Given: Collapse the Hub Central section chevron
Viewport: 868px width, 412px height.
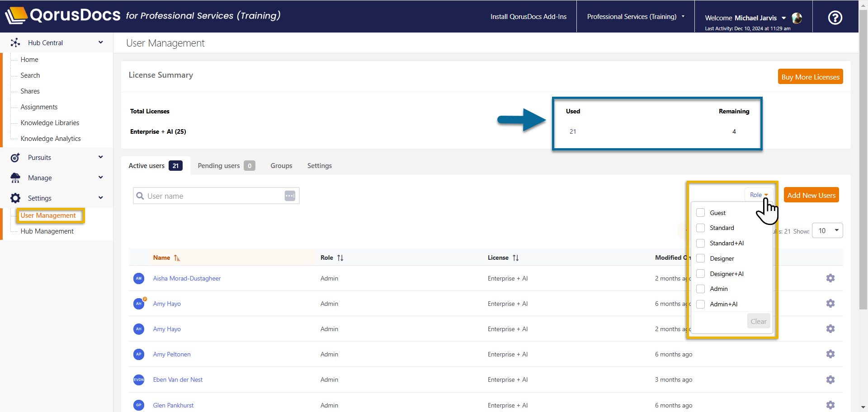Looking at the screenshot, I should (x=101, y=42).
